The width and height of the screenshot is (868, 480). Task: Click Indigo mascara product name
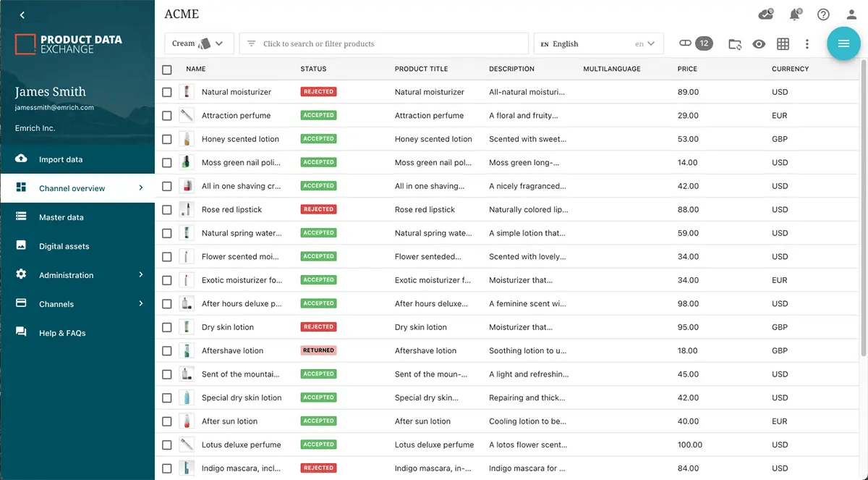coord(241,468)
